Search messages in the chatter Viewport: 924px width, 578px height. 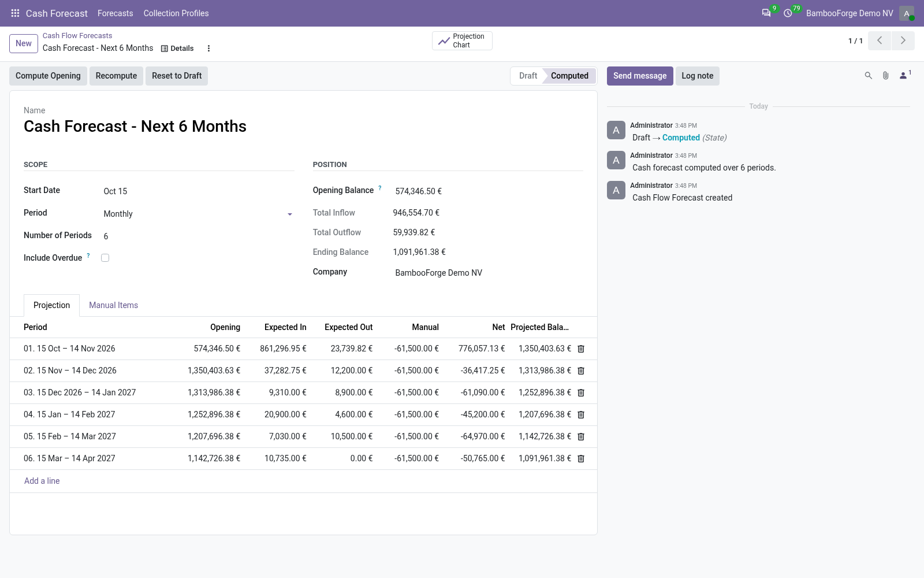(868, 76)
